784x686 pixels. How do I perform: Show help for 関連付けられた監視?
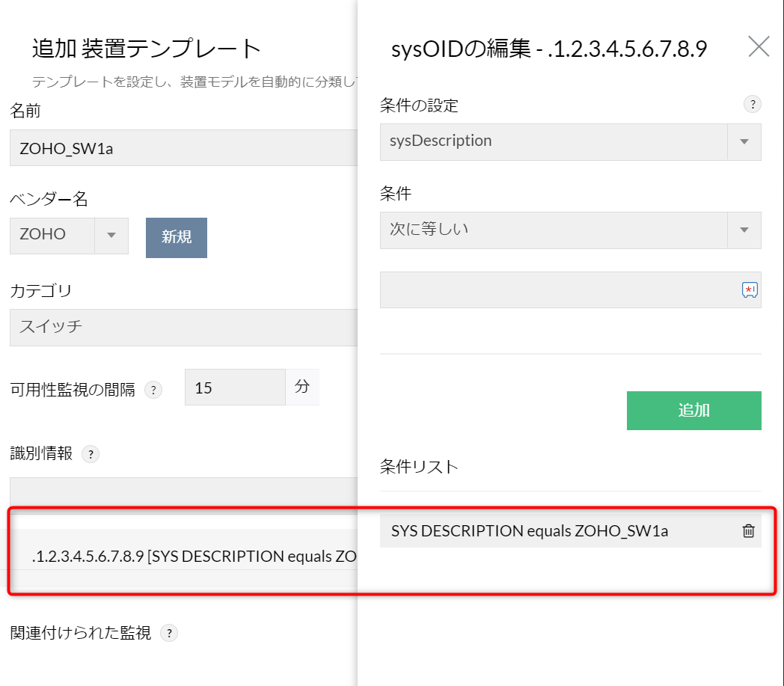point(170,633)
